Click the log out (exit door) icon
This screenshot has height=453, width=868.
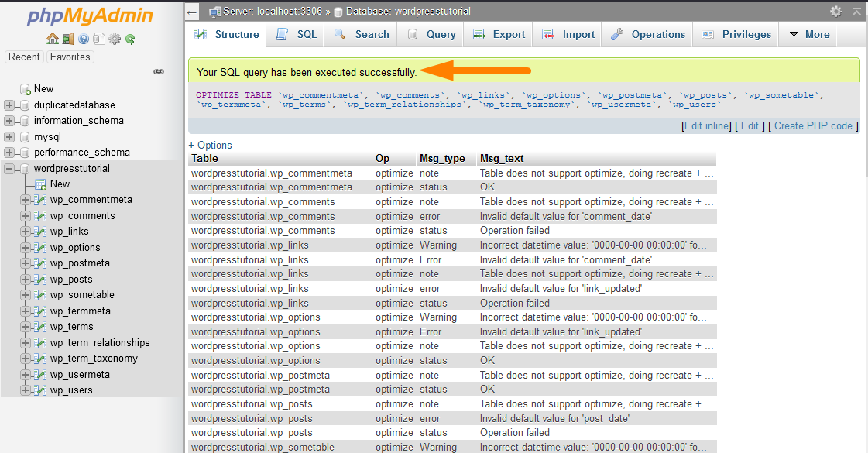point(68,39)
